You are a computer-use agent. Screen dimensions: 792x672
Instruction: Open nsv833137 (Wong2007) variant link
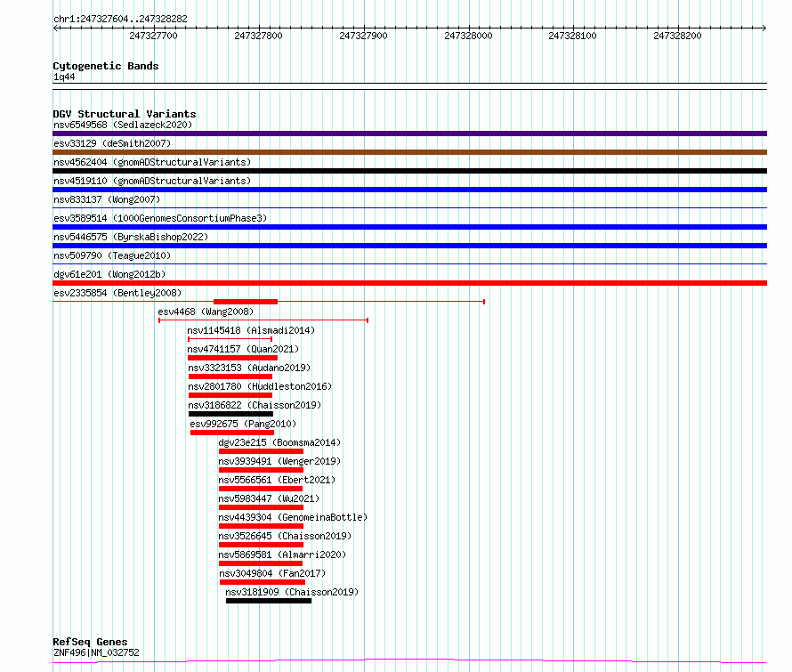tap(107, 199)
